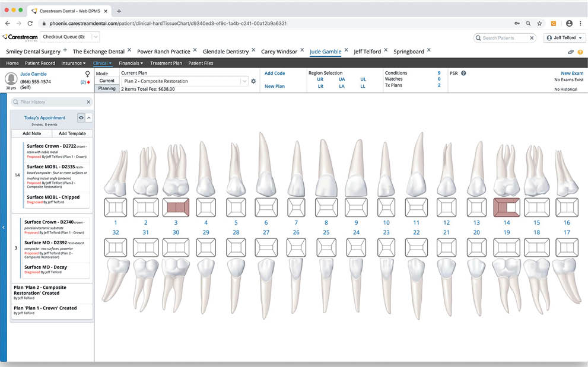Click the orange help icon
Screen dimensions: 588x367
click(x=580, y=52)
